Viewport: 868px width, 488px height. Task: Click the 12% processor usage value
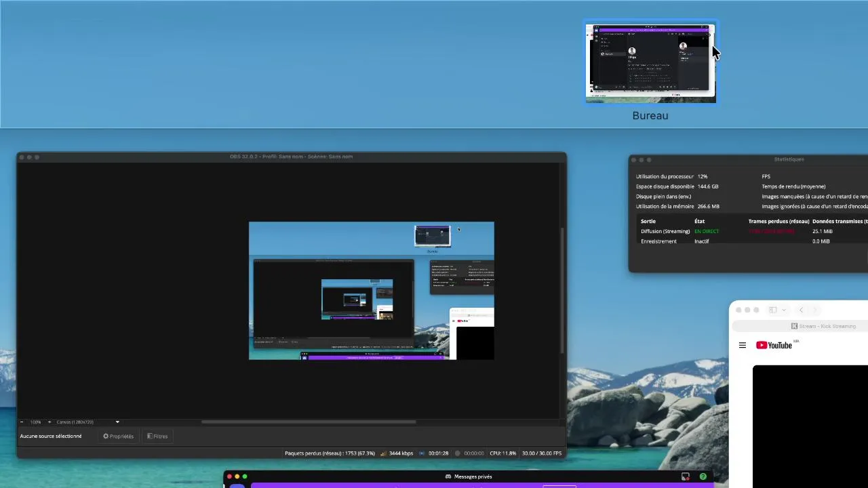point(703,176)
